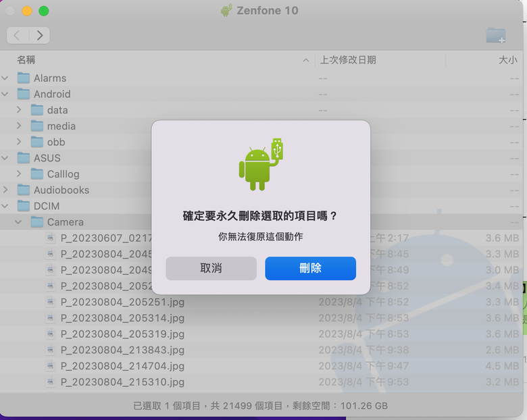527x420 pixels.
Task: Click file icon of P_20230804_215310.jpg
Action: 51,382
